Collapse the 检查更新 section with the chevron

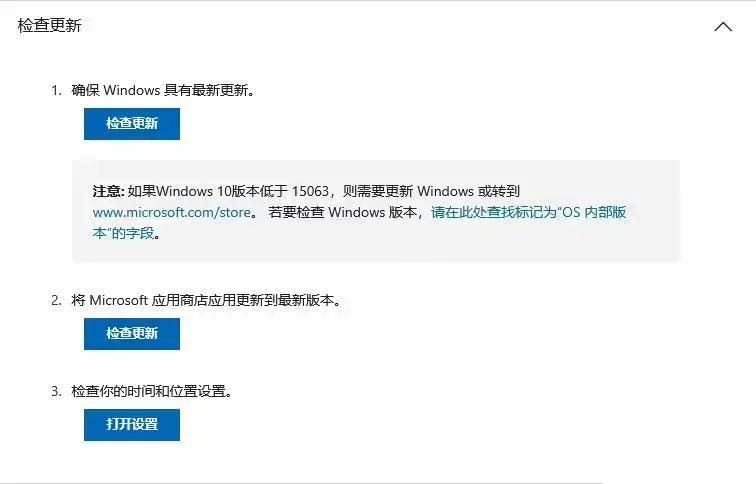pos(723,27)
